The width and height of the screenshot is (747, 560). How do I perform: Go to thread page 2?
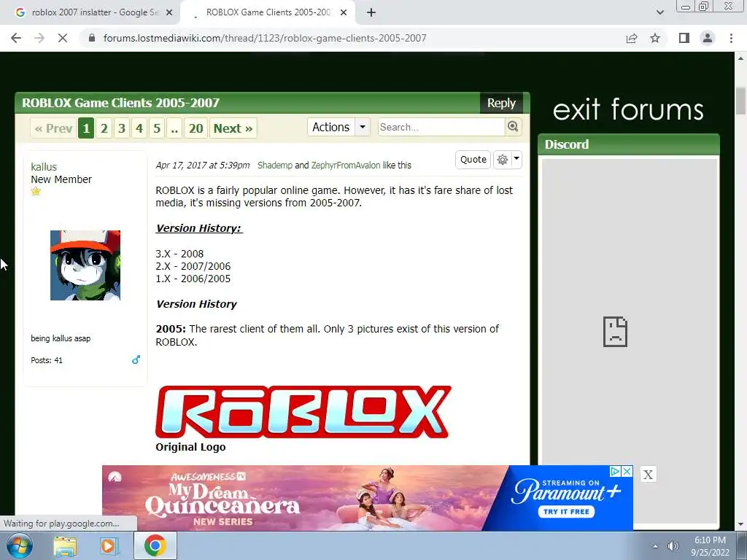[104, 128]
